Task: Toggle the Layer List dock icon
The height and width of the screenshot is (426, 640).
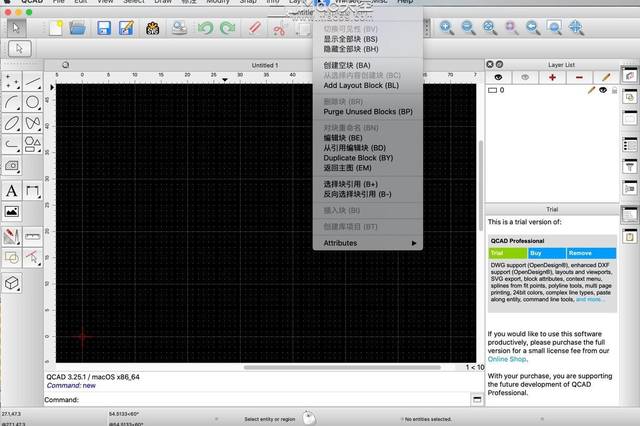Action: click(x=630, y=75)
